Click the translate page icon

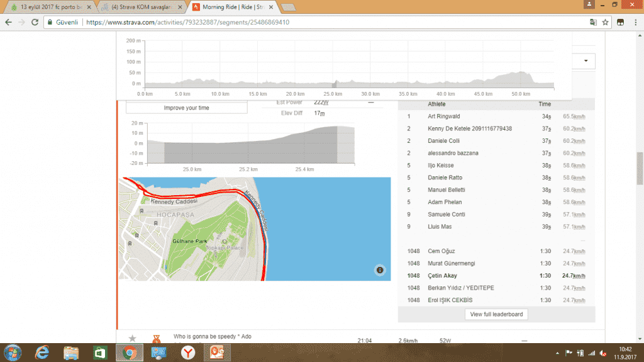tap(592, 22)
